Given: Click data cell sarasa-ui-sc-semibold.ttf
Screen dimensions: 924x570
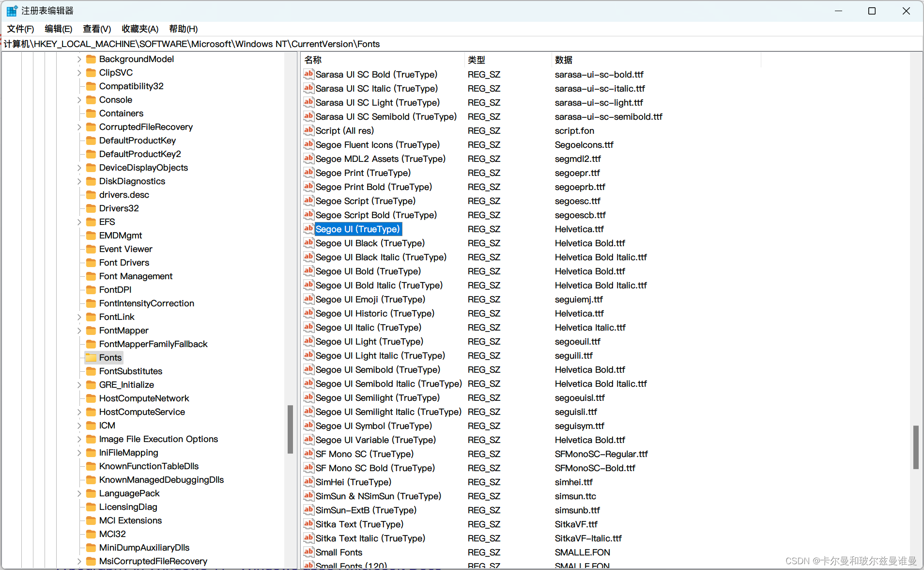Looking at the screenshot, I should 609,116.
